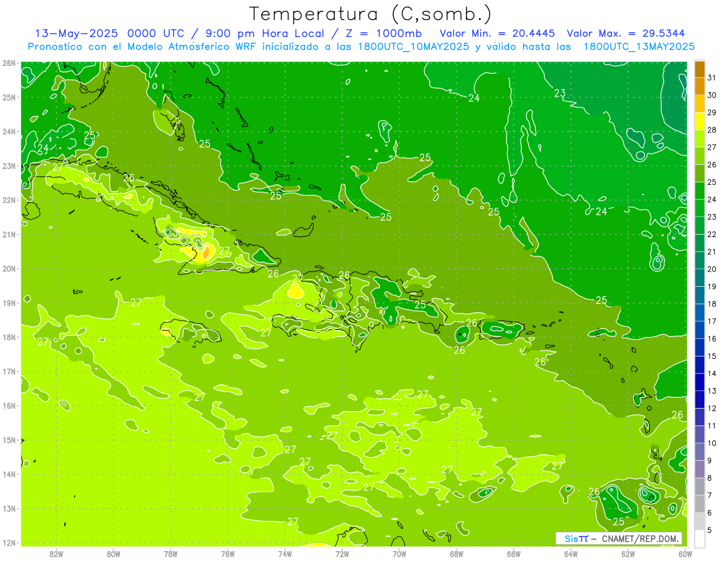Click the longitude axis label 70W
728x562 pixels.
point(399,553)
